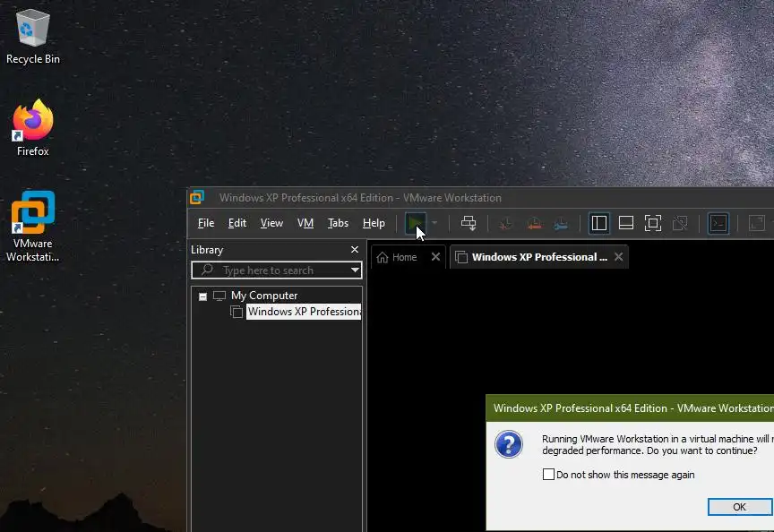The width and height of the screenshot is (774, 532).
Task: Toggle the thumbnail bar view icon
Action: (x=626, y=223)
